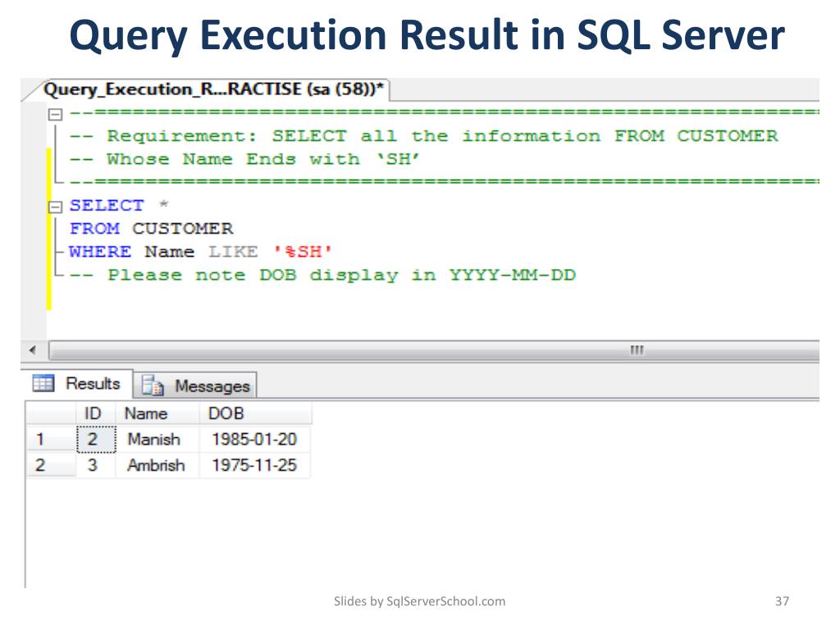Select row header 1 in results
Viewport: 840px width, 630px height.
pyautogui.click(x=51, y=440)
